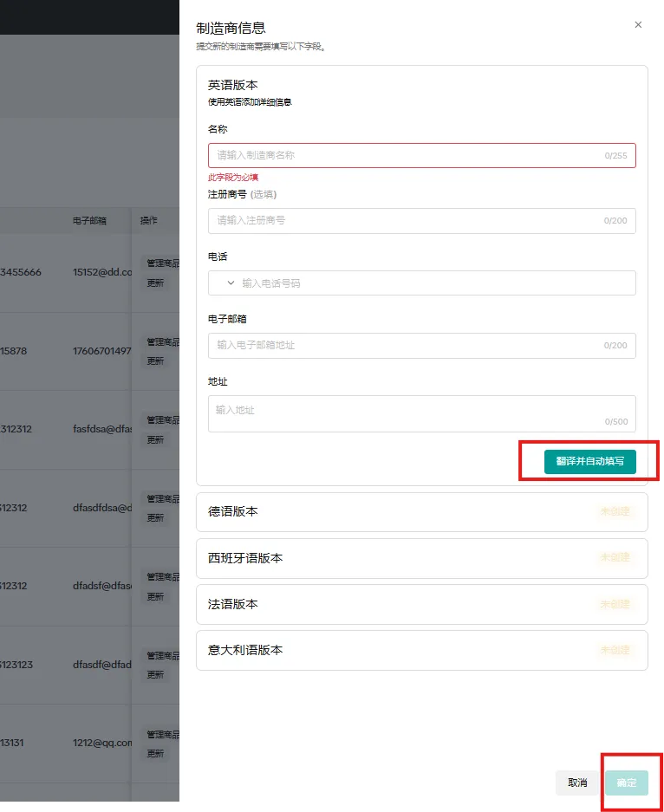Click the 13131 phone cell
This screenshot has width=664, height=812.
pos(12,743)
